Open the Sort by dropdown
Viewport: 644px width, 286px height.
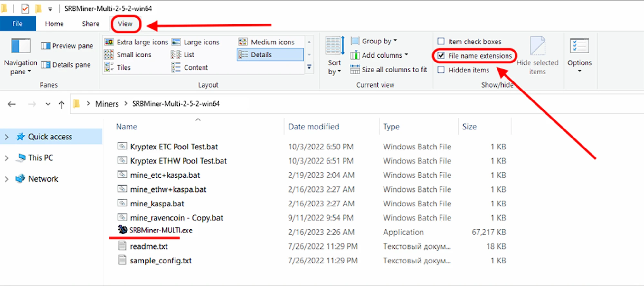click(x=334, y=67)
